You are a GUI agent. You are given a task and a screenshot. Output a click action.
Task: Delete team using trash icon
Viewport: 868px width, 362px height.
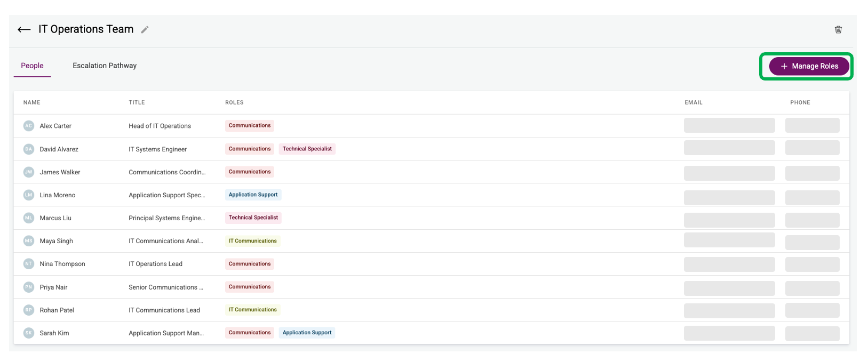[838, 30]
